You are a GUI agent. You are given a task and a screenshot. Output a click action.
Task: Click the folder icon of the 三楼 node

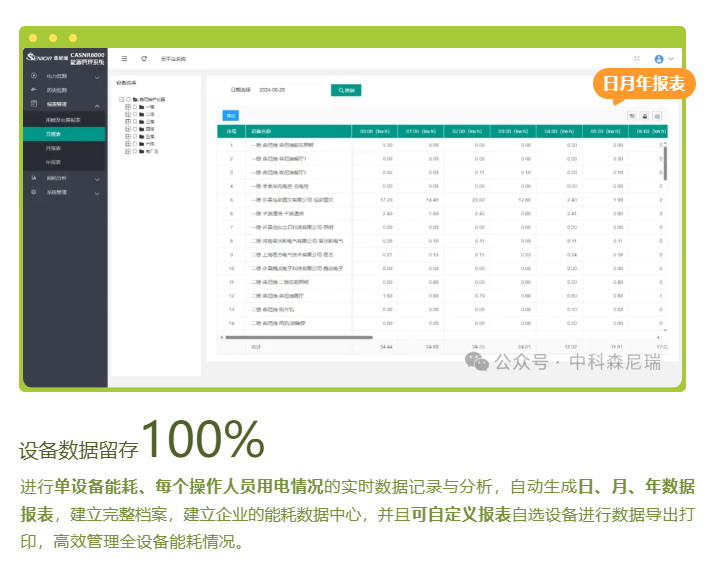click(x=141, y=122)
